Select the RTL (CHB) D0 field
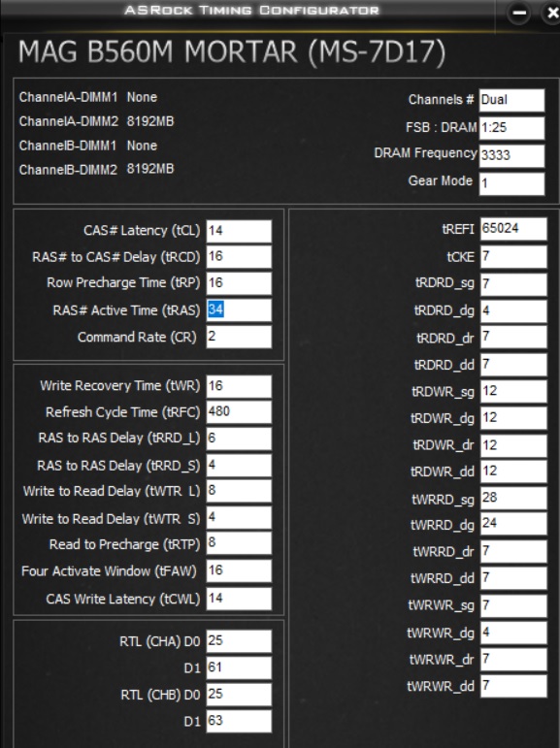This screenshot has height=748, width=560. (x=239, y=695)
